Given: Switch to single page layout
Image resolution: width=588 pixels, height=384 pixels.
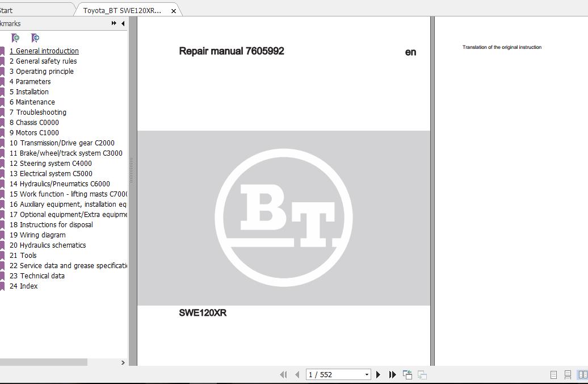Looking at the screenshot, I should [x=552, y=375].
